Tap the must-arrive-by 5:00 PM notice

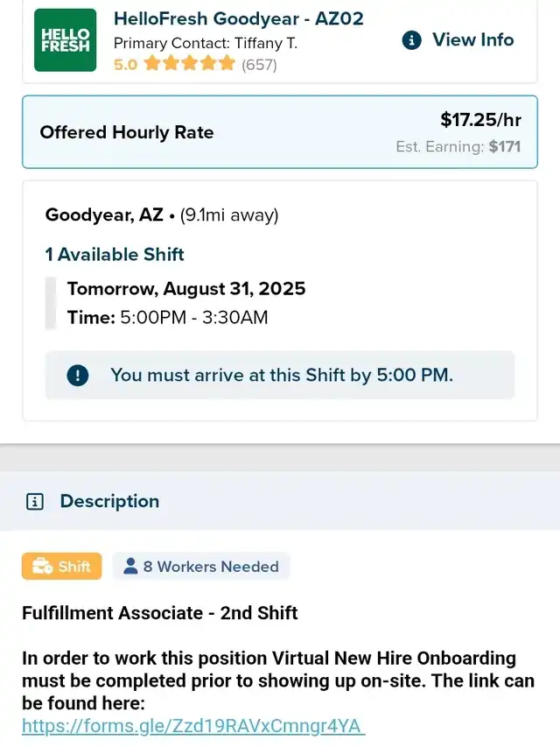pyautogui.click(x=281, y=375)
